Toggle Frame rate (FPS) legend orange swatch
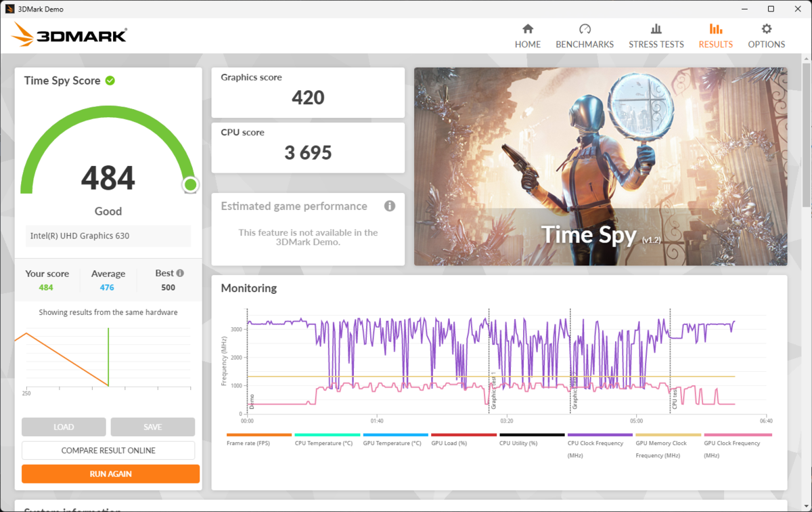 coord(259,435)
